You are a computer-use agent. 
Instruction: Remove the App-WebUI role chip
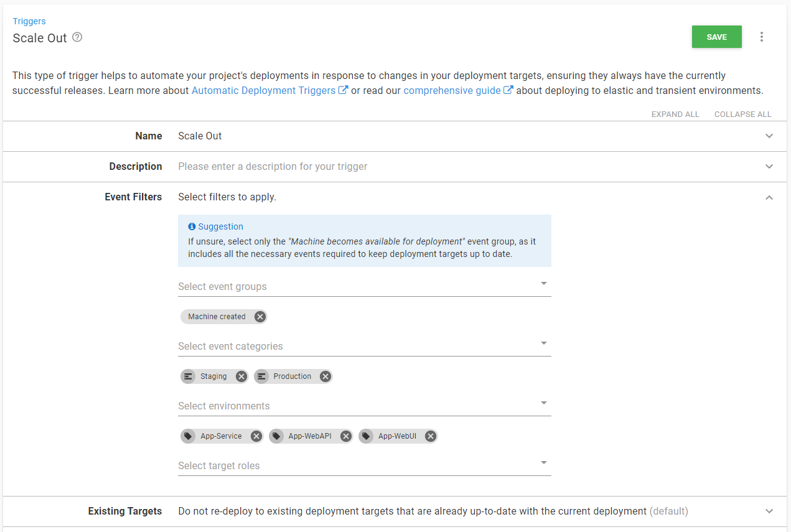tap(430, 436)
